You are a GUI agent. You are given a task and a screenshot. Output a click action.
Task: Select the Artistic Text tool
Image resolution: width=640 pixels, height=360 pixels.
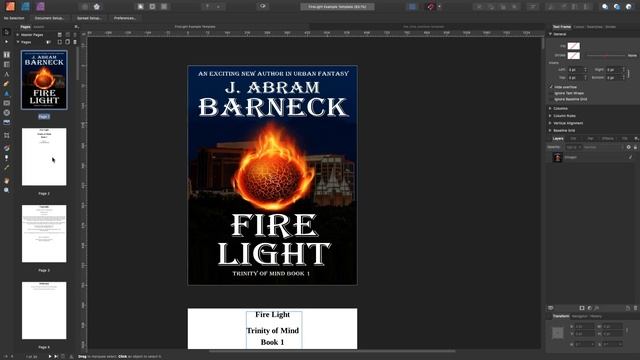[x=7, y=74]
